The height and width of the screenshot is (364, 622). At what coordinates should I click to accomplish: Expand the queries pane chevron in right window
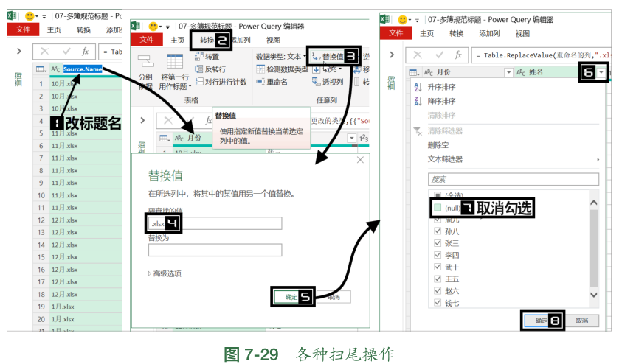coord(392,55)
